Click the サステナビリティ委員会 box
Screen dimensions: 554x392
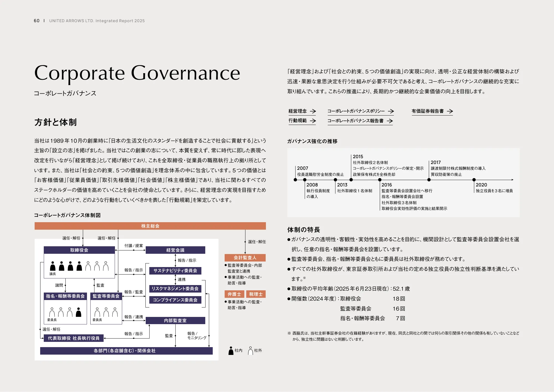click(x=175, y=271)
